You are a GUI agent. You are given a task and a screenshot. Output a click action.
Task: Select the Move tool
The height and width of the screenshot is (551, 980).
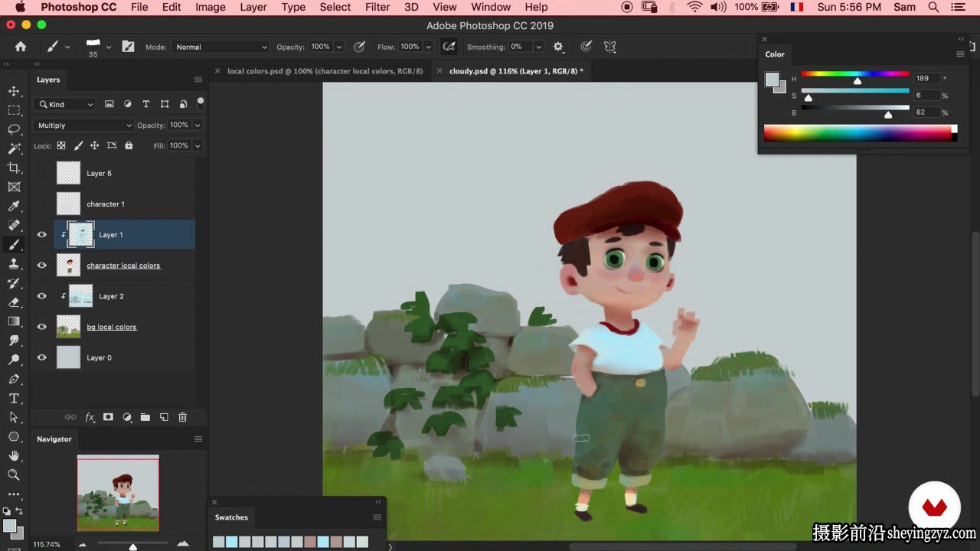14,91
